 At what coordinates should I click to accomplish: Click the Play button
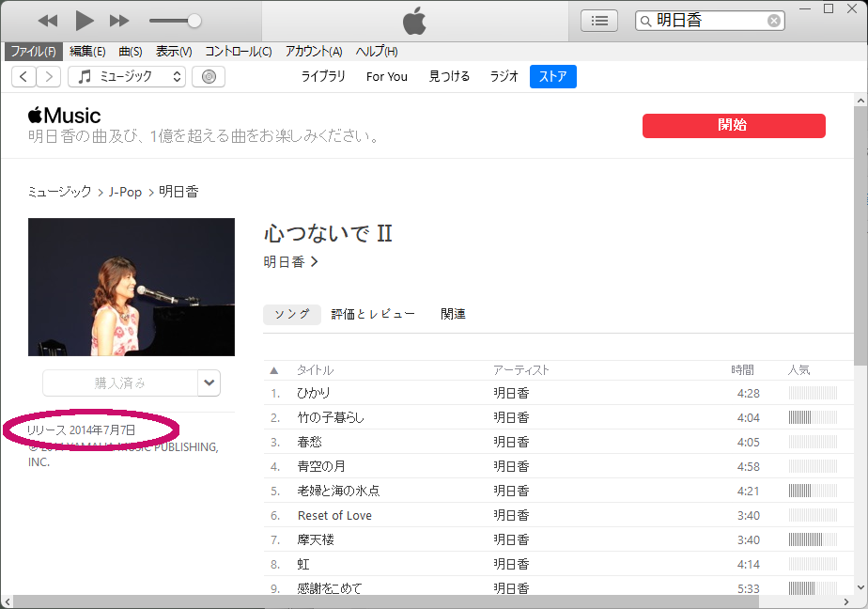coord(85,21)
